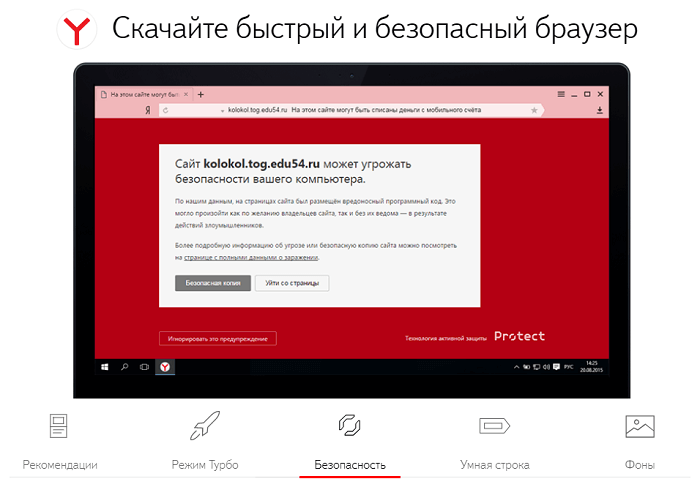Reload the page with refresh icon
This screenshot has height=487, width=700.
point(166,110)
